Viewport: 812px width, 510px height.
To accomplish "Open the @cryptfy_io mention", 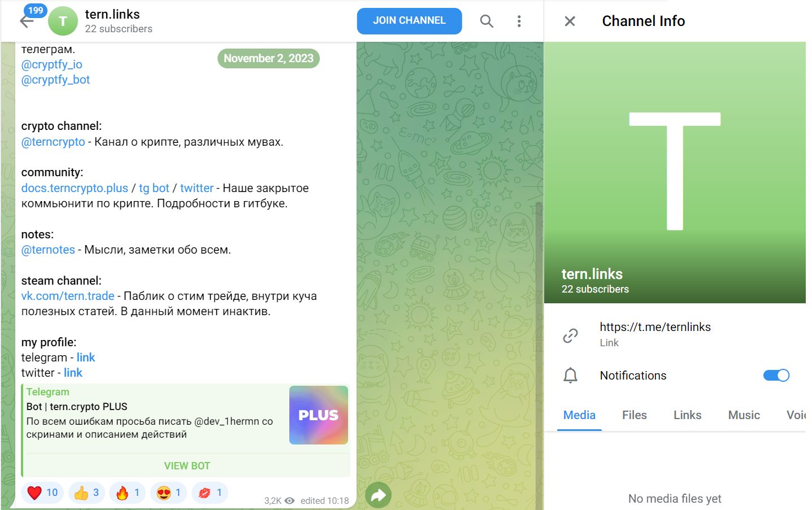I will [x=51, y=64].
